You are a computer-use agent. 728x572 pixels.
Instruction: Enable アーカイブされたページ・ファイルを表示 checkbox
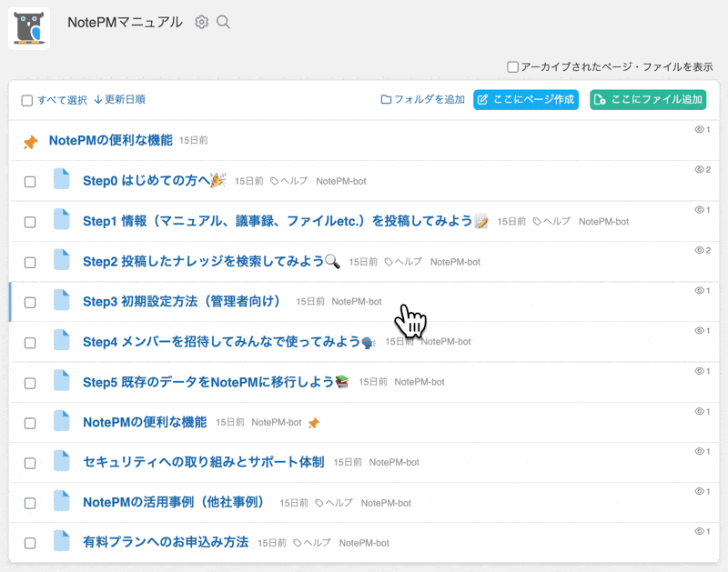tap(512, 66)
